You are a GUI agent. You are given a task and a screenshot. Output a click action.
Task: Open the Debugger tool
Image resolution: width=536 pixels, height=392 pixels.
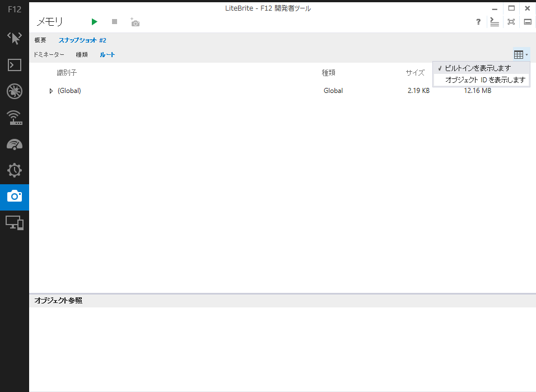pos(14,91)
